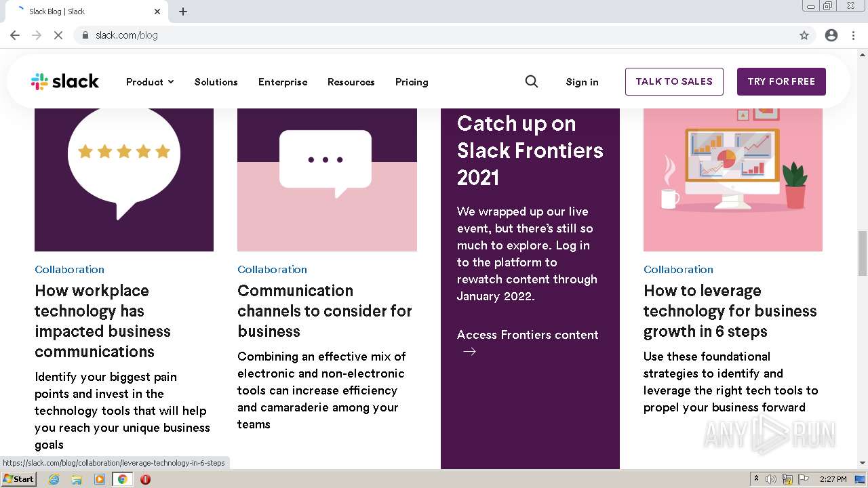Viewport: 868px width, 488px height.
Task: View site info via the padlock icon
Action: coord(85,35)
